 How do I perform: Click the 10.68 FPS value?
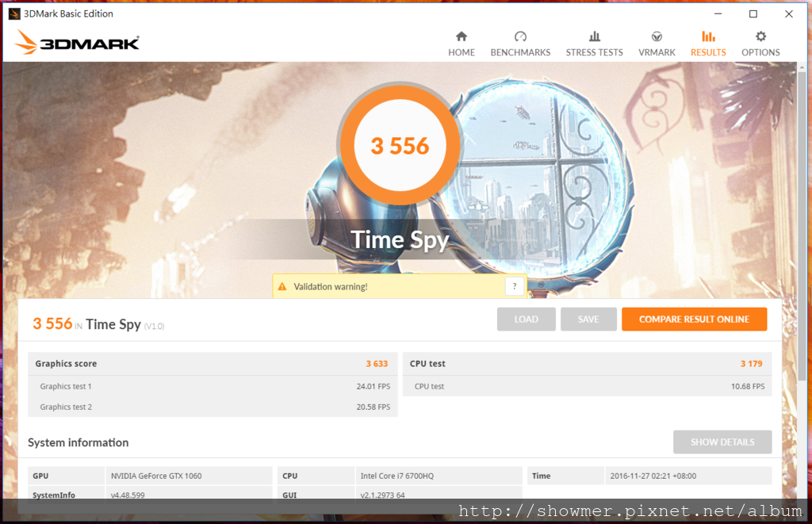click(x=748, y=386)
